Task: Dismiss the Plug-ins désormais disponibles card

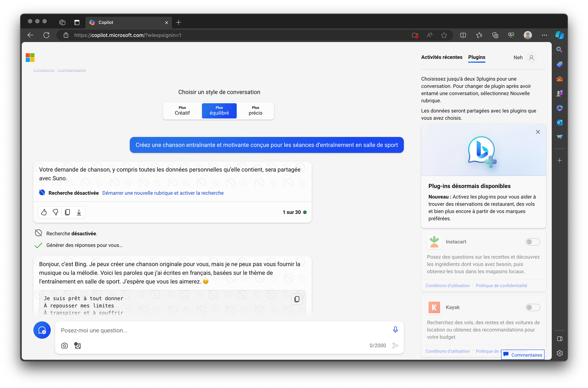Action: (x=538, y=132)
